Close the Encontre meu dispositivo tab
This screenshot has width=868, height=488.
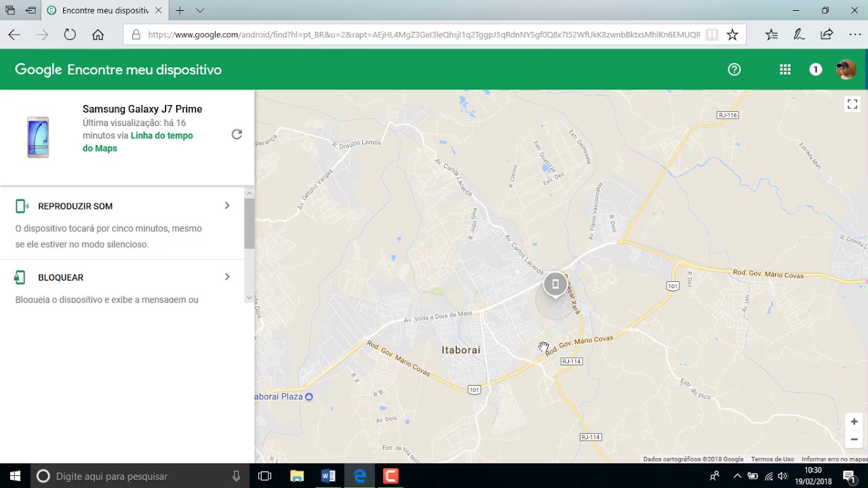point(159,11)
